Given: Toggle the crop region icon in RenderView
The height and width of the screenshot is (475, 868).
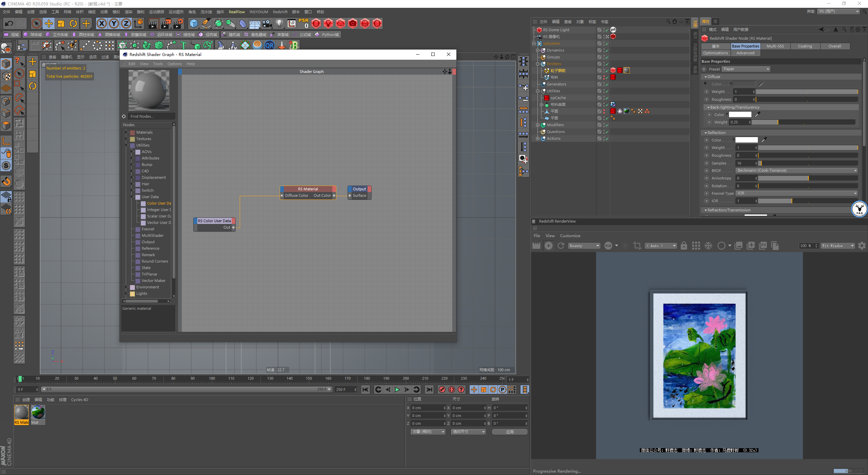Looking at the screenshot, I should pyautogui.click(x=637, y=246).
